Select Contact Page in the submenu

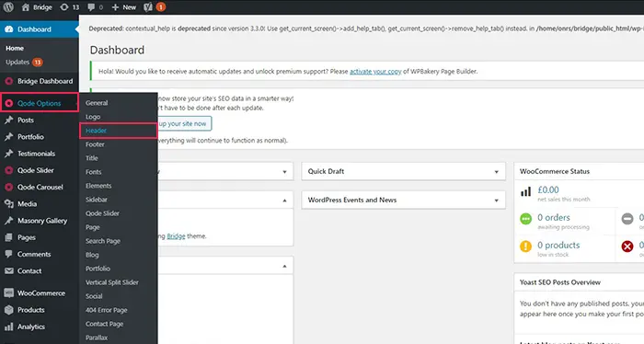(x=104, y=324)
